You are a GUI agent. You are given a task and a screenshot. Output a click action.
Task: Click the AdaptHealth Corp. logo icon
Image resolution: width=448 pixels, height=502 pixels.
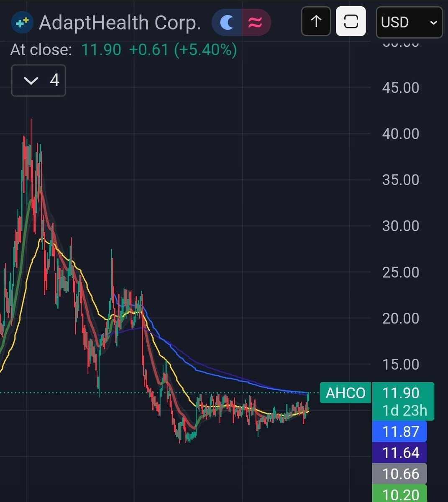point(22,23)
